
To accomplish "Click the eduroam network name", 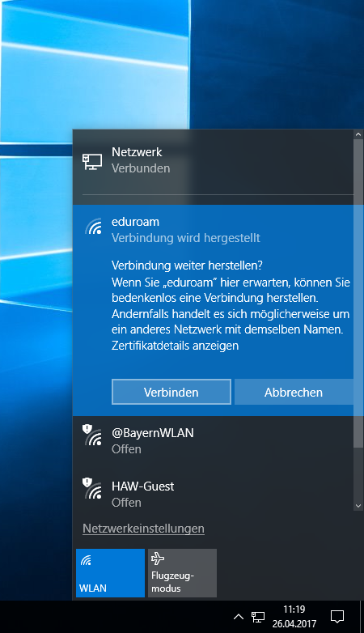I will (136, 222).
